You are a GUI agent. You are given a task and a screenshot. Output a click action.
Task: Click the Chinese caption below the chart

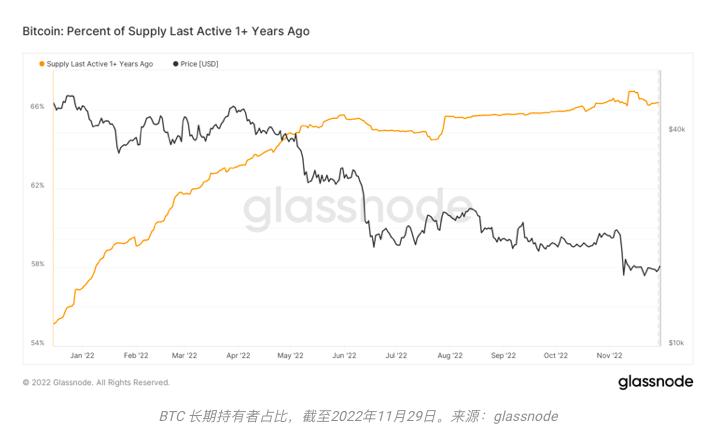pos(357,416)
